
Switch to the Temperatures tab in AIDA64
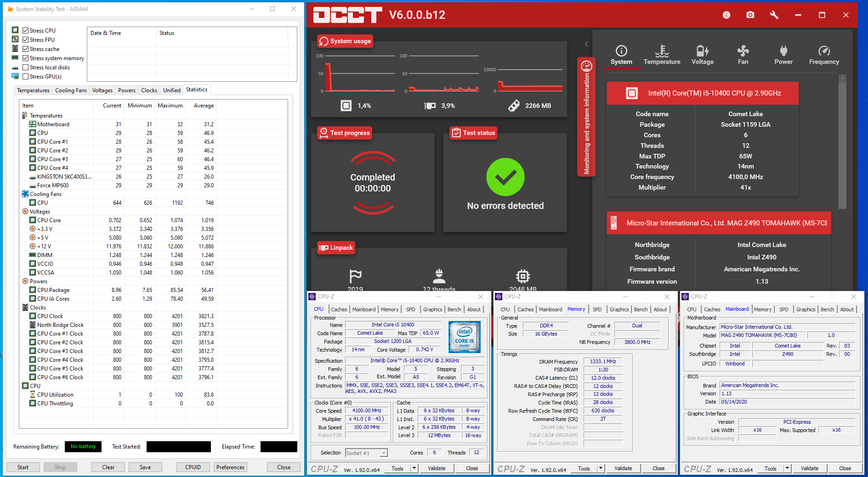pyautogui.click(x=33, y=90)
